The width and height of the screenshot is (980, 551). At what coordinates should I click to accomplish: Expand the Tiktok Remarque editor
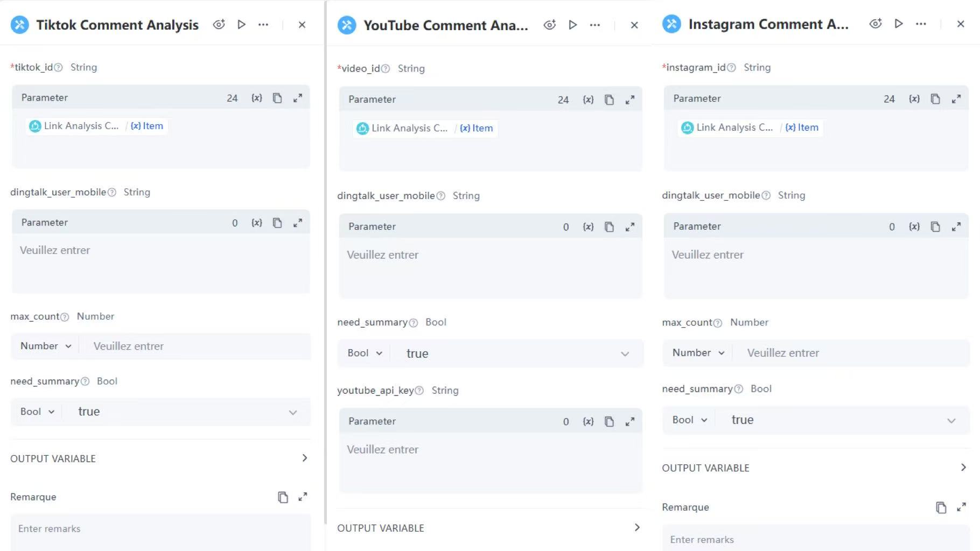[x=303, y=497]
